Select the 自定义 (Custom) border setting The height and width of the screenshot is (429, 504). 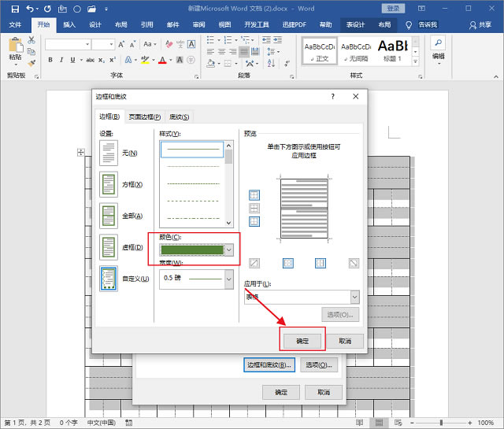[109, 279]
